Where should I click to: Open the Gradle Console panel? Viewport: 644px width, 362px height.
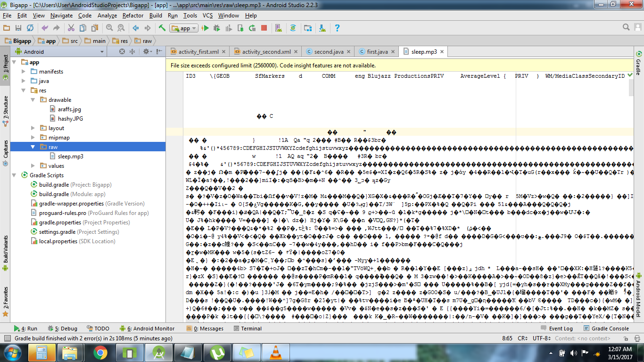tap(606, 329)
